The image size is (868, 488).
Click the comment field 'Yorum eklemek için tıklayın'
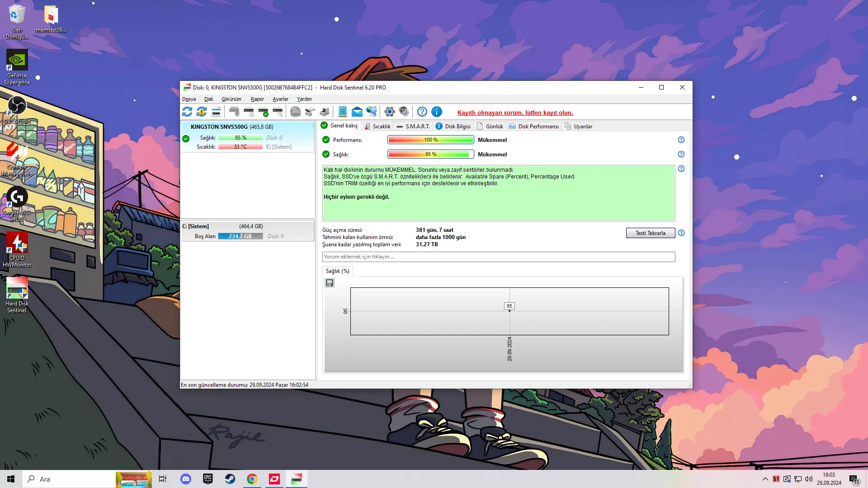498,257
